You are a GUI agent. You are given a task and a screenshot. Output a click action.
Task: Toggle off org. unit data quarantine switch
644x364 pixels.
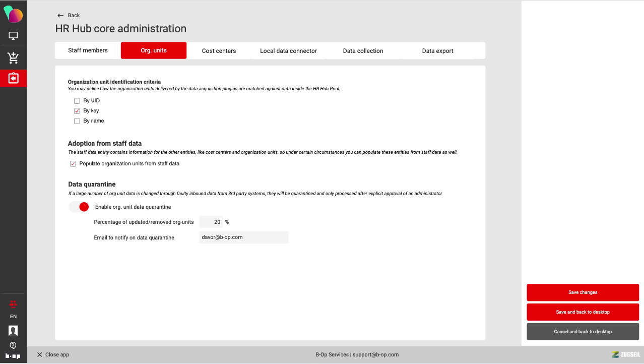(x=79, y=207)
